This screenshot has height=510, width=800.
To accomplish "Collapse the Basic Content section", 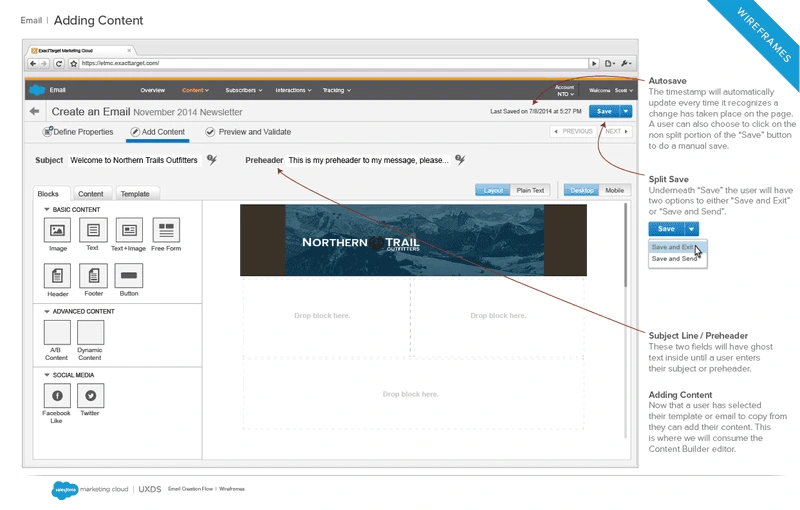I will pos(46,210).
